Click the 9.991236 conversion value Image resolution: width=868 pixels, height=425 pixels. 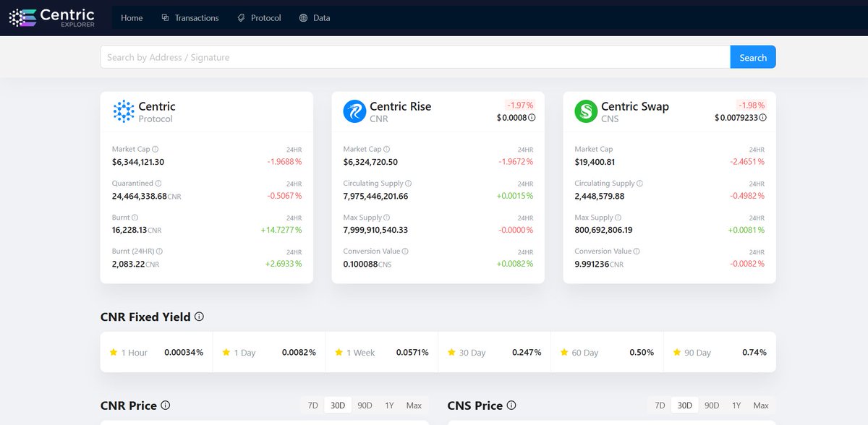592,264
